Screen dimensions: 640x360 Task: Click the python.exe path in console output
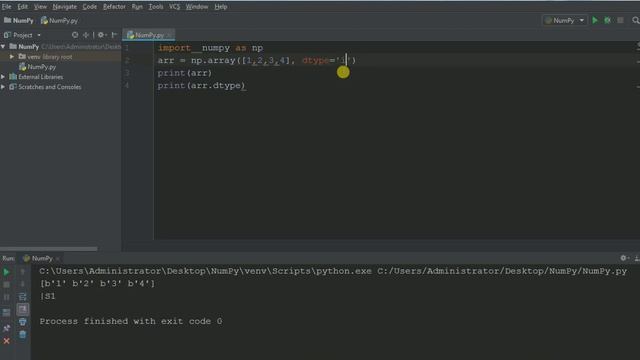205,271
